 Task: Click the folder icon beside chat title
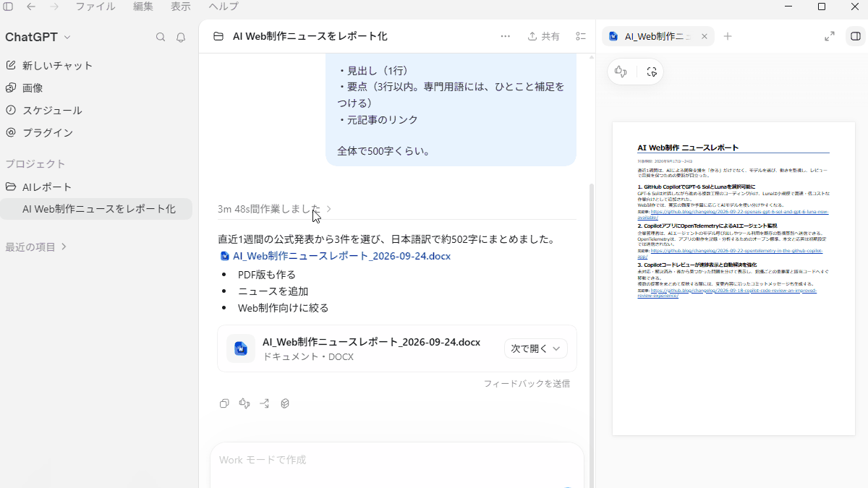coord(218,36)
